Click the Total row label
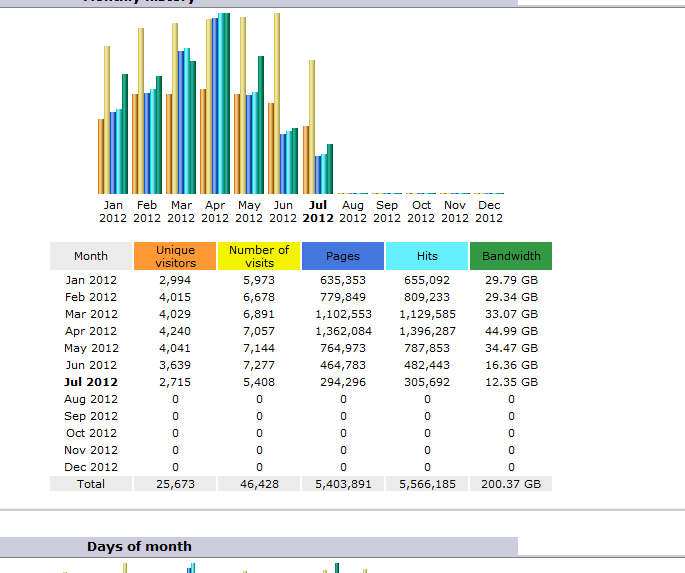The height and width of the screenshot is (573, 685). 91,484
